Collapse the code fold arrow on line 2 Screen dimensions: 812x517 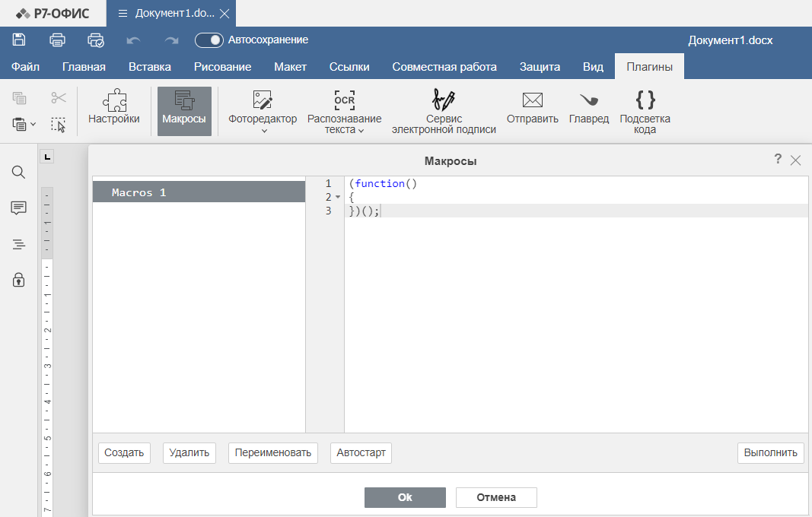(x=337, y=198)
